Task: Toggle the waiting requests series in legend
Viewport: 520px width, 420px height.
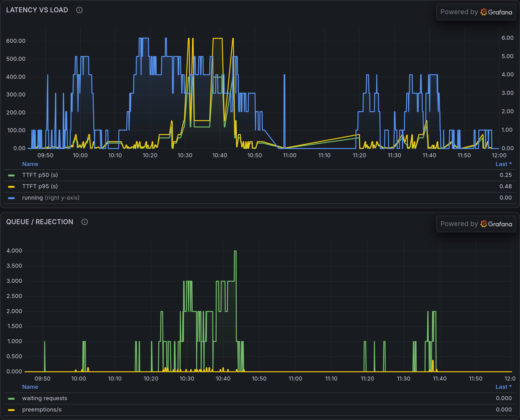Action: click(x=45, y=398)
